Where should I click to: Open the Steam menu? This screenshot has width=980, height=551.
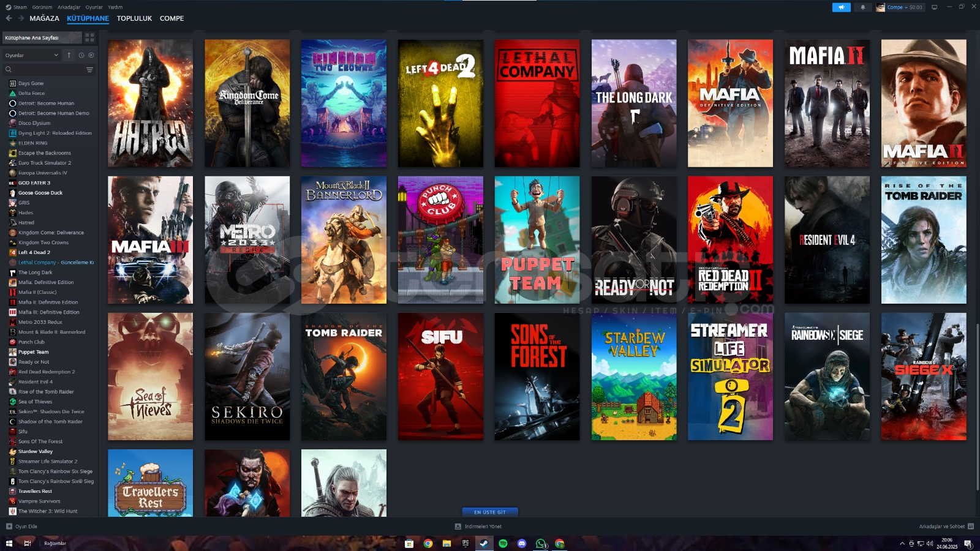17,7
